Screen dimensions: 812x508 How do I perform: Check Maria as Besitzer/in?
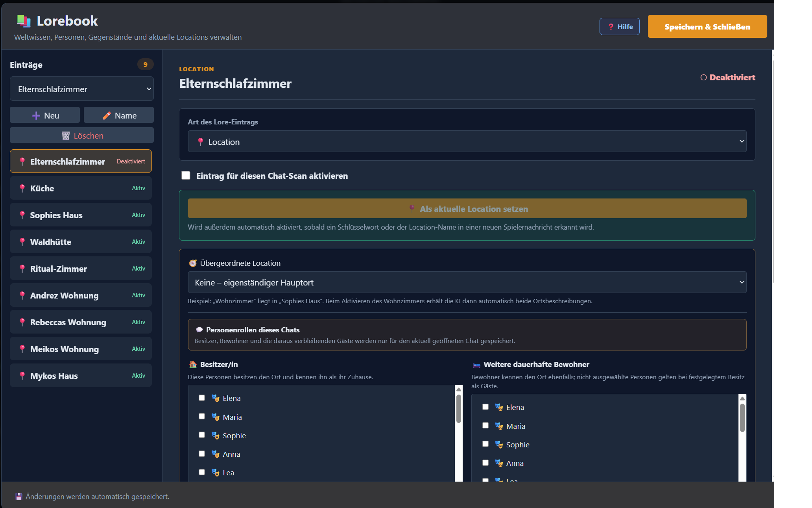[x=202, y=416]
